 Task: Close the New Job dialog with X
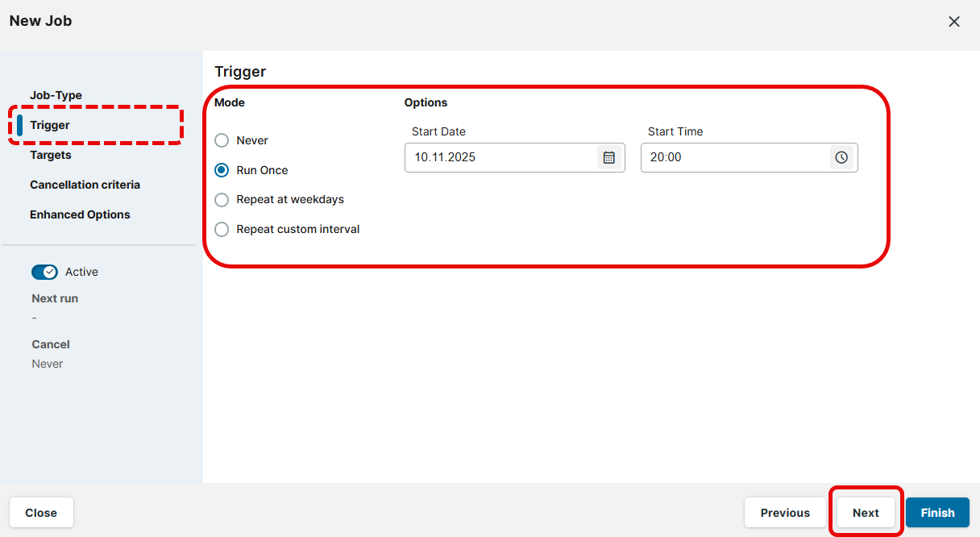pyautogui.click(x=954, y=22)
